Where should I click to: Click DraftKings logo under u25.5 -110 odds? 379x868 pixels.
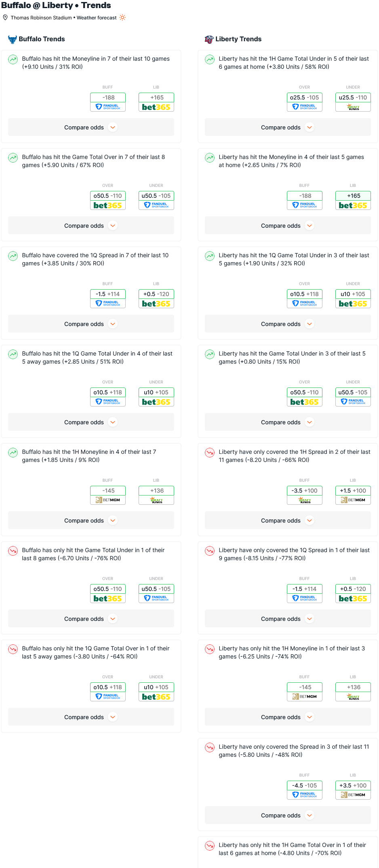353,107
